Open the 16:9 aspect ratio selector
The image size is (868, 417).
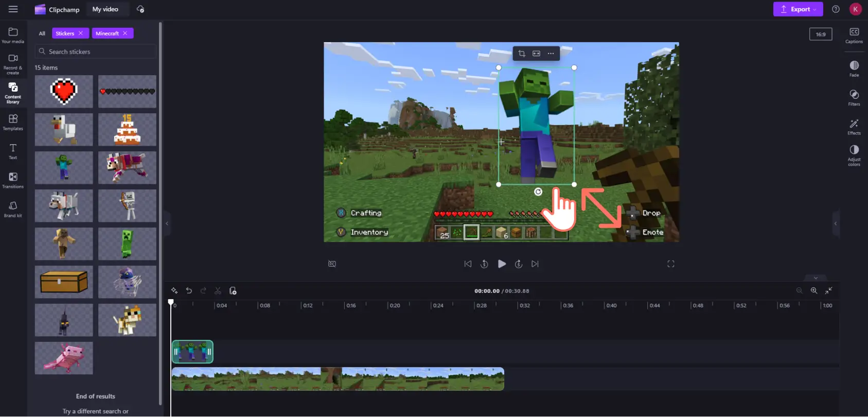821,34
